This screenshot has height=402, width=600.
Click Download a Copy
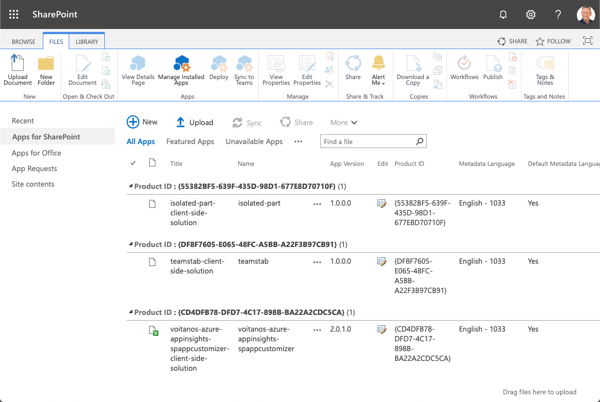(x=412, y=70)
